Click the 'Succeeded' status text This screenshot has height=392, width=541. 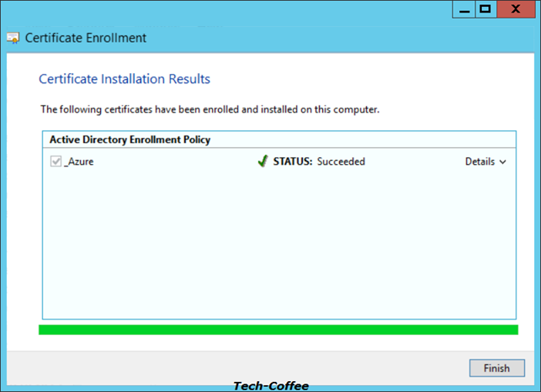[341, 162]
